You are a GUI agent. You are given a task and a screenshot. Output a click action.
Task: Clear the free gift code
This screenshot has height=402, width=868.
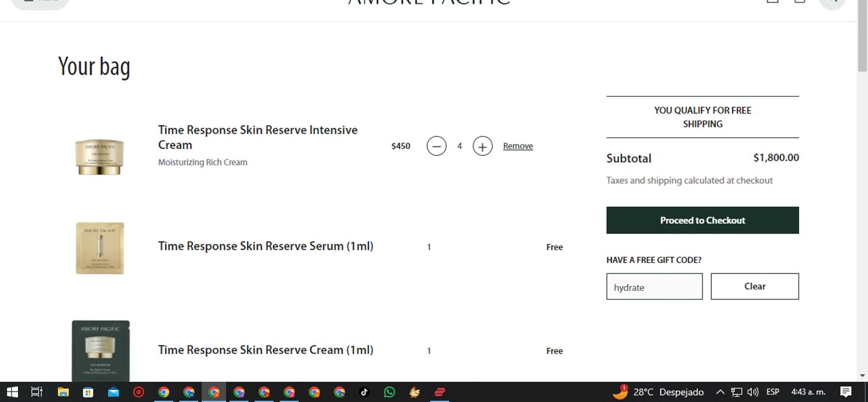(x=755, y=286)
